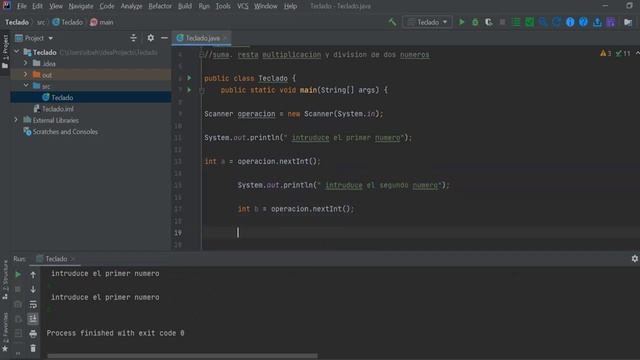This screenshot has width=640, height=360.
Task: Start debugging with the toolbar bug icon
Action: click(475, 22)
